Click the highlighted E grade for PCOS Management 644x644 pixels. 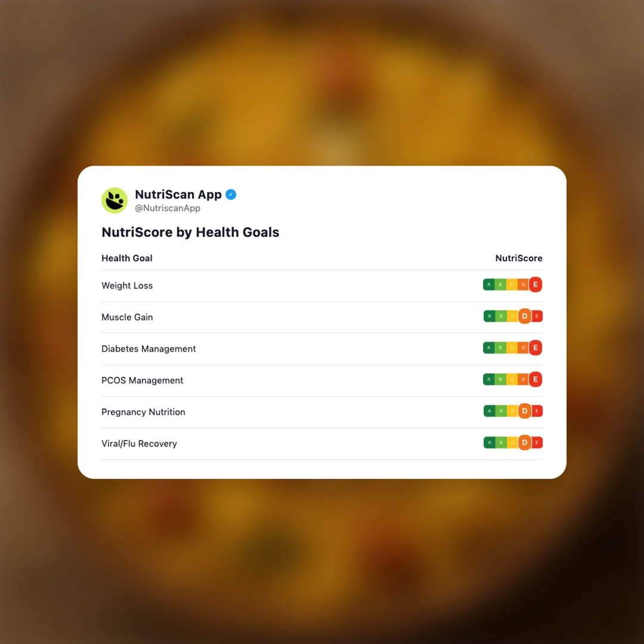pyautogui.click(x=535, y=380)
